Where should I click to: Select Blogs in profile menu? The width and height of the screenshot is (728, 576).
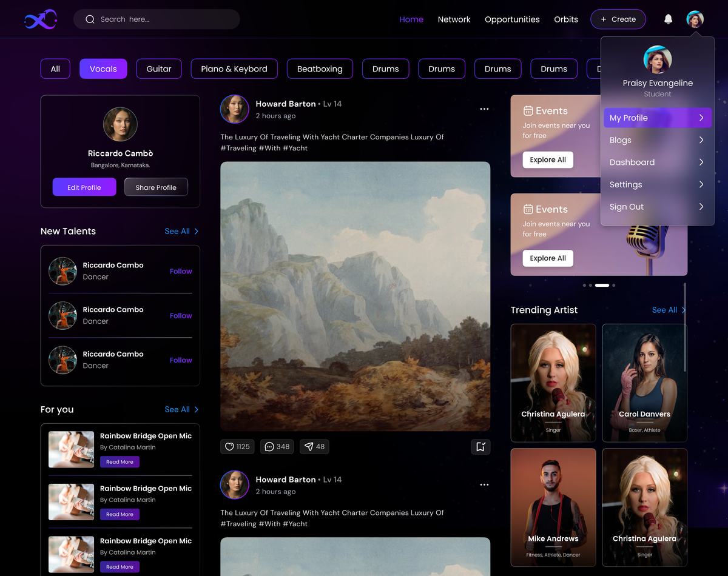point(658,140)
